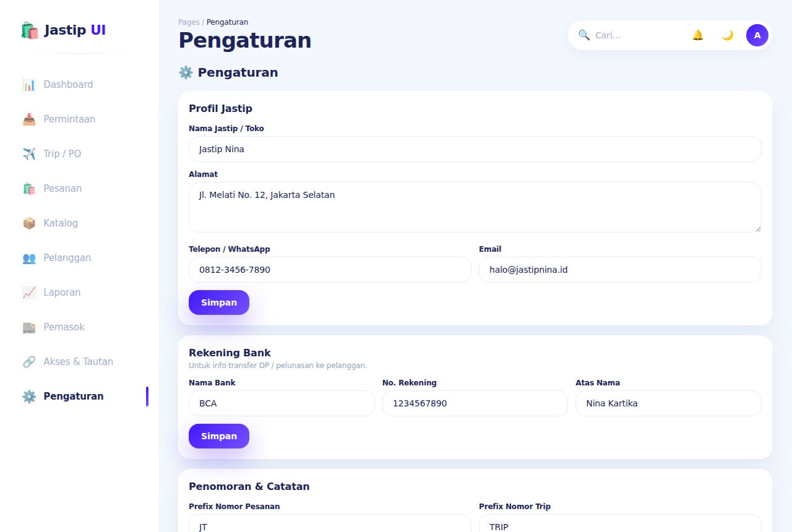Click the Rekening Bank heading

[230, 353]
